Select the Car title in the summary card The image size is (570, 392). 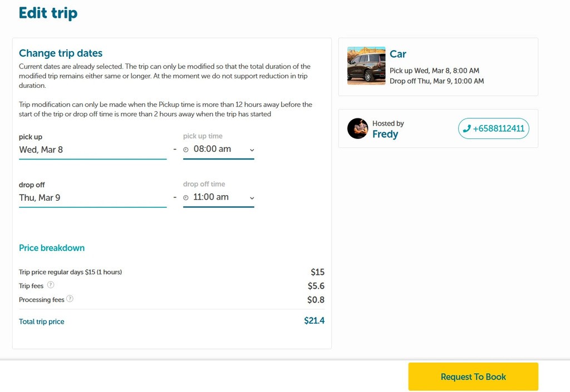click(397, 54)
